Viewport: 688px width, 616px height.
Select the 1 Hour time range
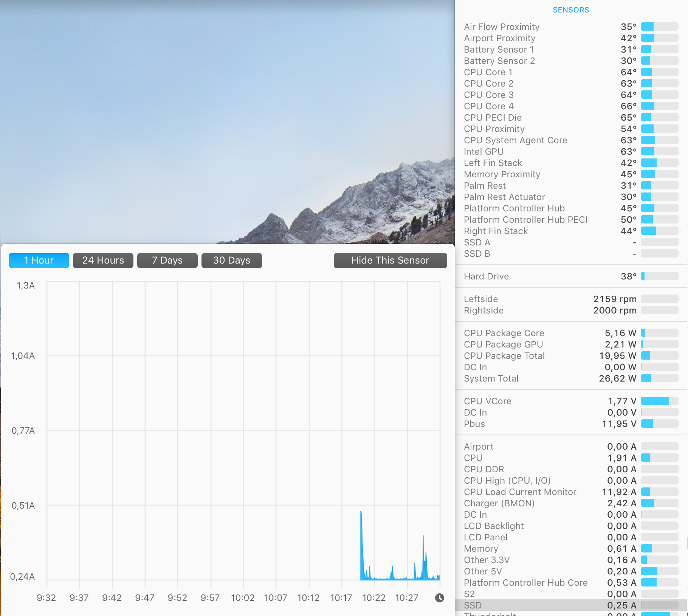click(x=39, y=260)
